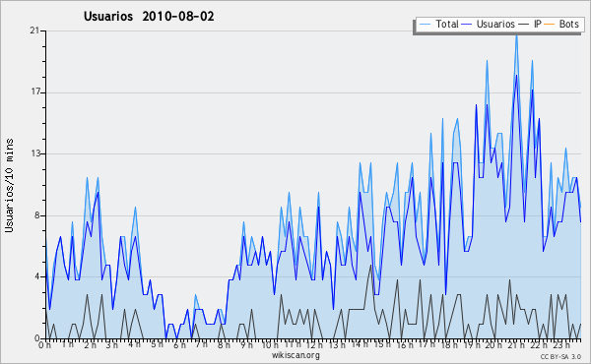
Task: Click the x-axis label 22 h
Action: 538,344
